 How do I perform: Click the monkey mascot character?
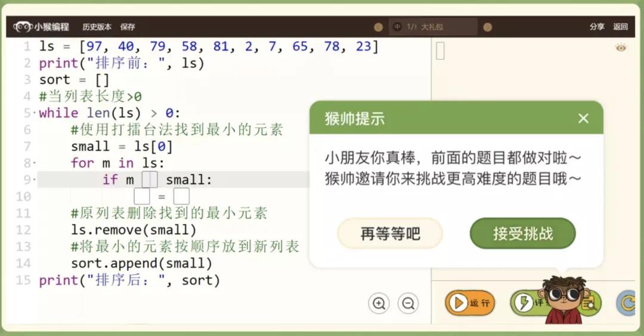[x=563, y=300]
